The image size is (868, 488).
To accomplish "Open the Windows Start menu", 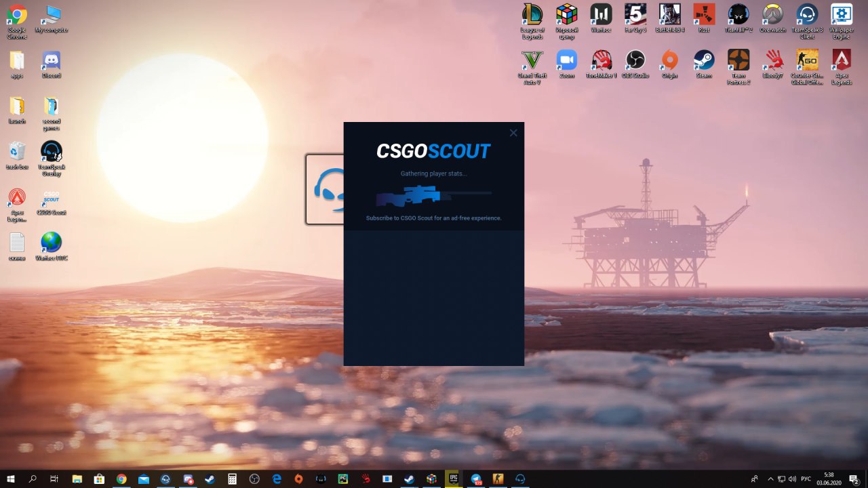I will [11, 479].
